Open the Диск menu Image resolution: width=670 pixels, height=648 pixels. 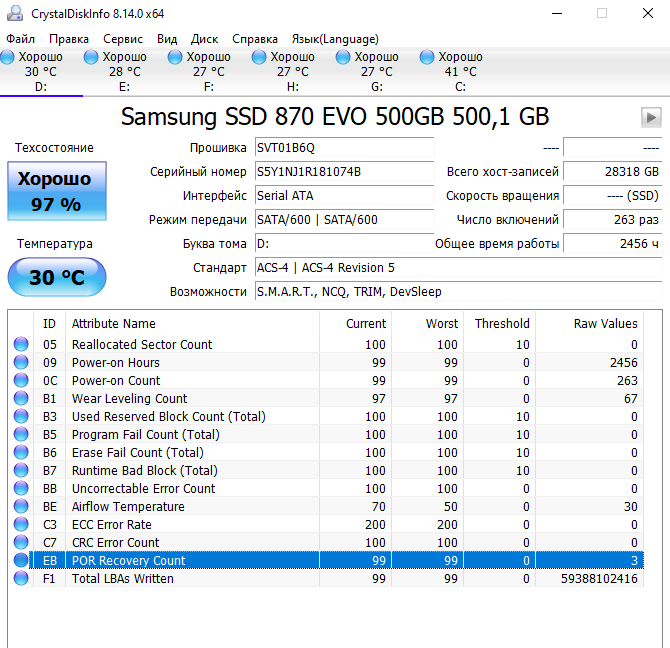click(x=204, y=39)
